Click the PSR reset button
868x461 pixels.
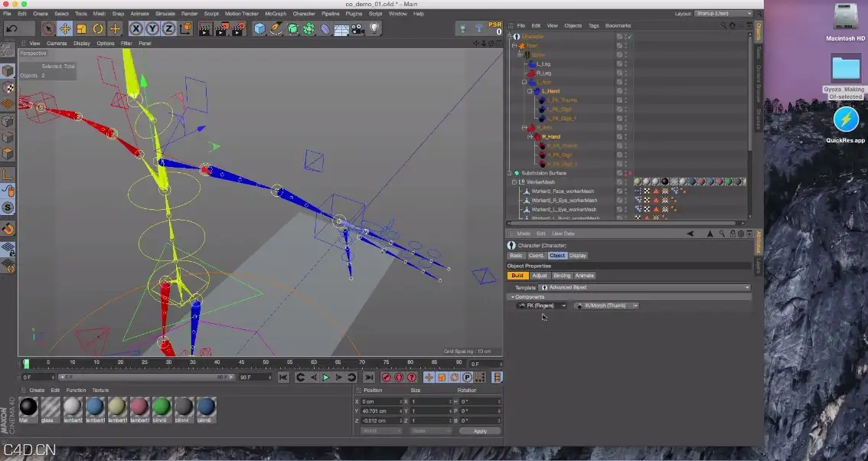pos(495,28)
